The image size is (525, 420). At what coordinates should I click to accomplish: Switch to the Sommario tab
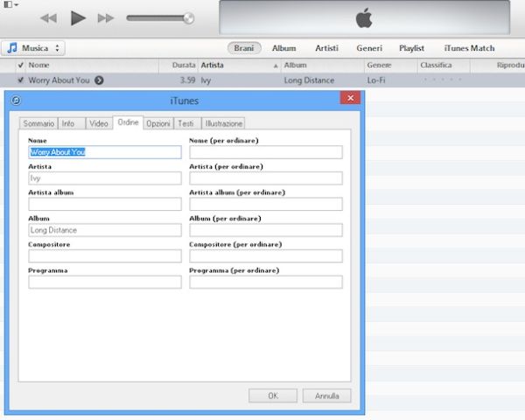pyautogui.click(x=38, y=123)
